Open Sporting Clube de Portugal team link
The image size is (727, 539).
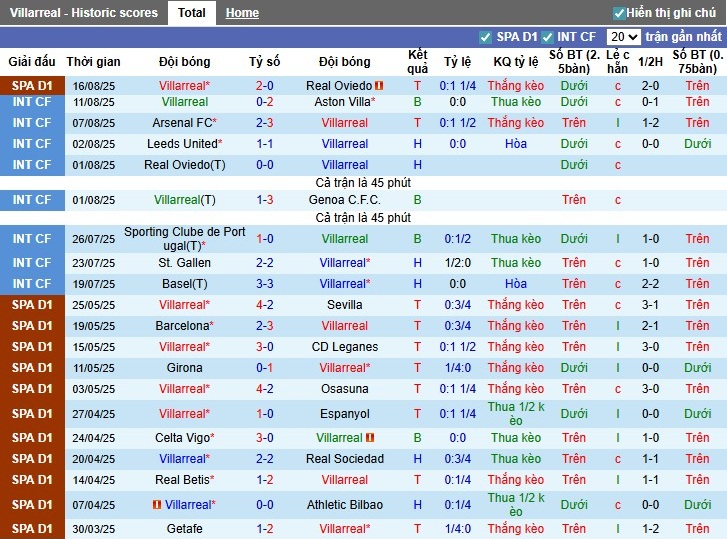point(184,239)
